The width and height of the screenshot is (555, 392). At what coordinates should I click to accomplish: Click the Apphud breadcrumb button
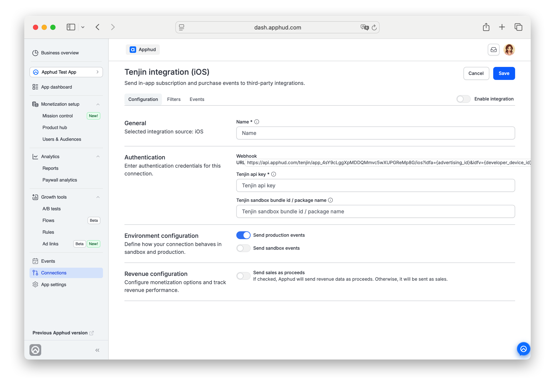(x=143, y=50)
